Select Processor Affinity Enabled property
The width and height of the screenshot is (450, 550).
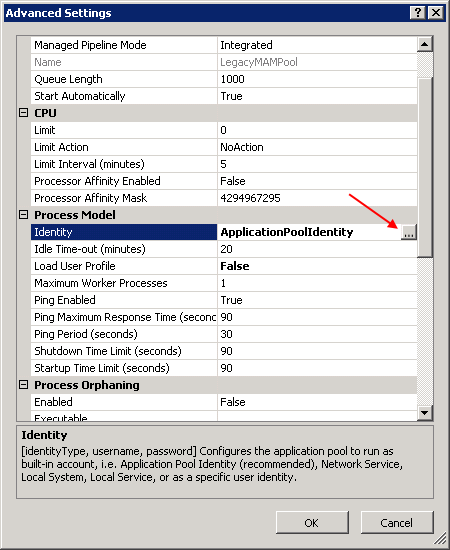point(124,181)
